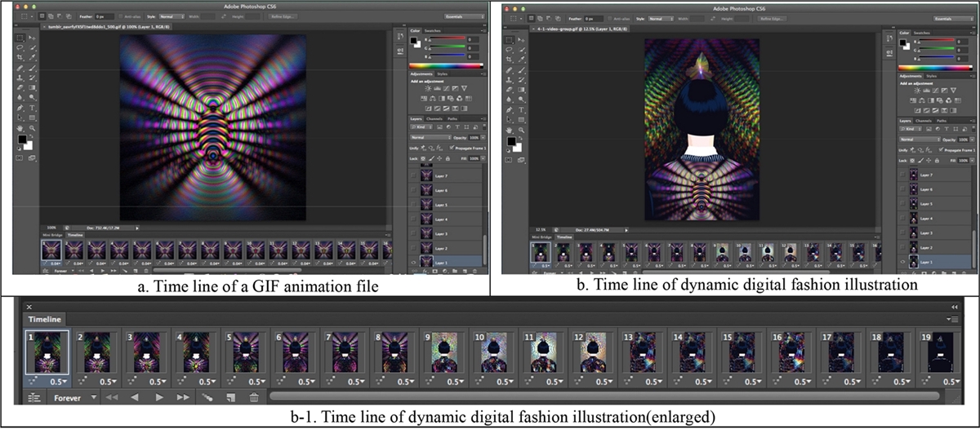The width and height of the screenshot is (980, 430).
Task: Show Layer 7 visibility box in left window
Action: click(413, 176)
